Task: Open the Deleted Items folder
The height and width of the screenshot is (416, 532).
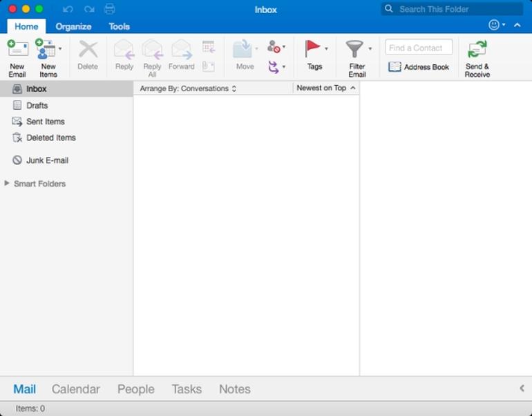Action: point(50,138)
